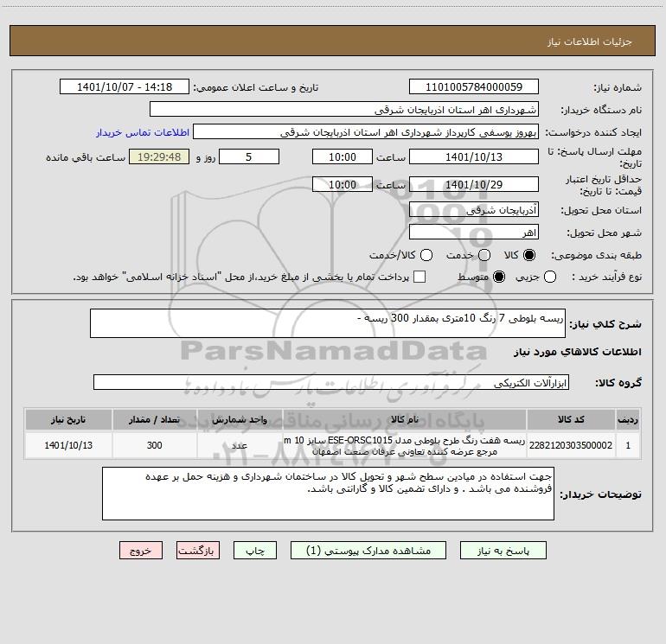Click the unit cell عدد
This screenshot has width=666, height=644.
pyautogui.click(x=240, y=445)
